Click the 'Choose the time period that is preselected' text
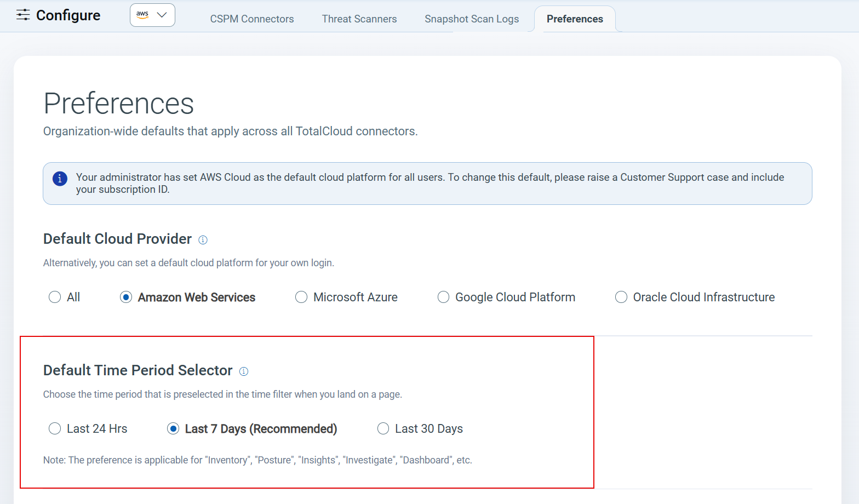The image size is (859, 504). point(222,394)
